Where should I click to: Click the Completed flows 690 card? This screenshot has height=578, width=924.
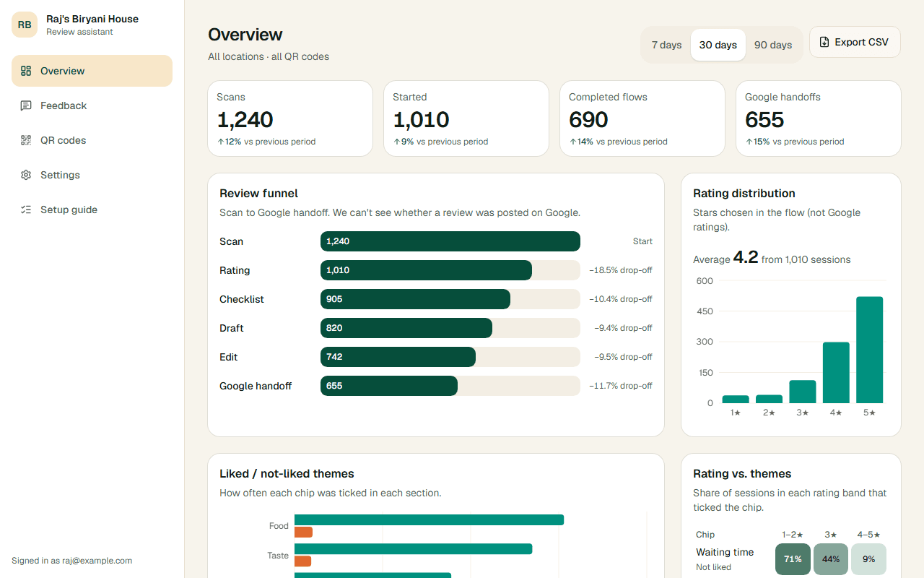642,118
